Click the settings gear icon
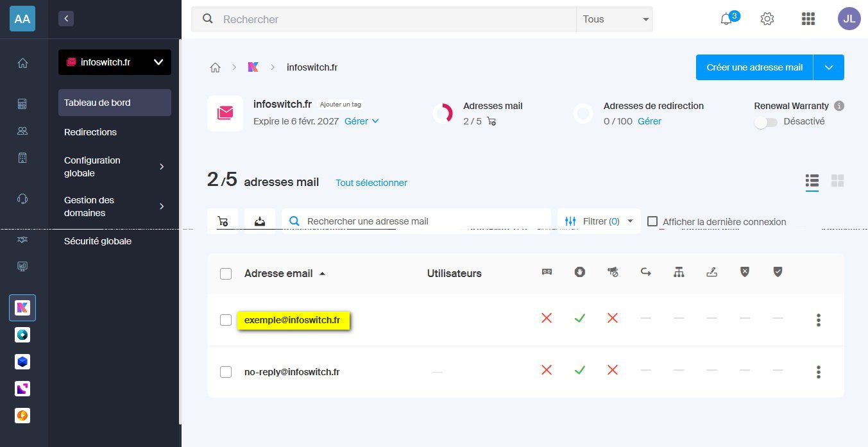The image size is (868, 447). pos(767,19)
